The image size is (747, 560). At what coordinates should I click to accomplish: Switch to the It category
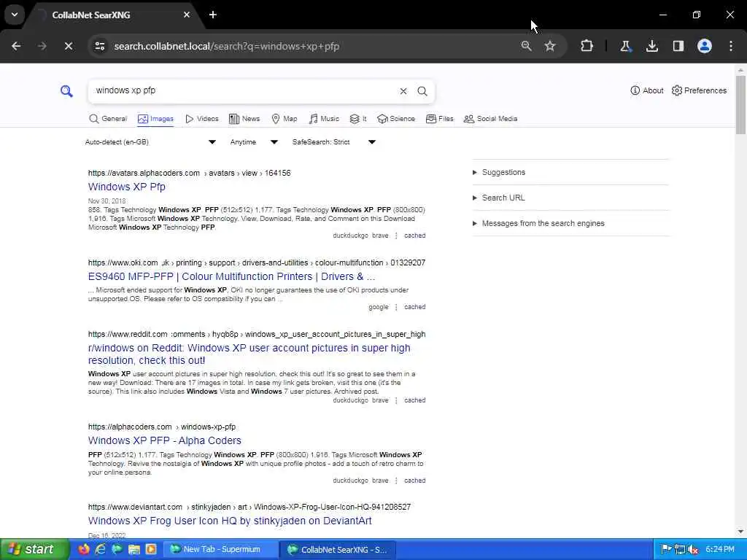click(358, 119)
